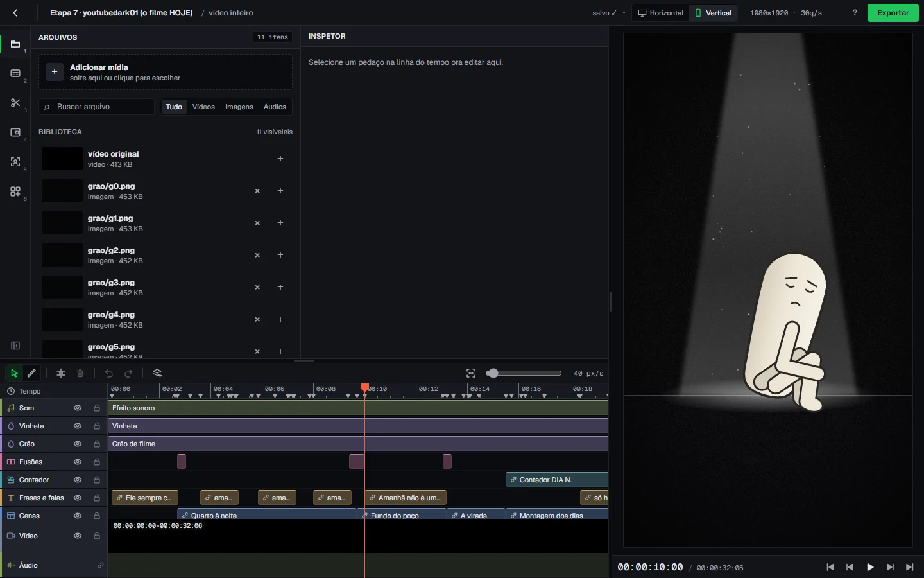924x578 pixels.
Task: Lock the Fusões track
Action: click(97, 462)
